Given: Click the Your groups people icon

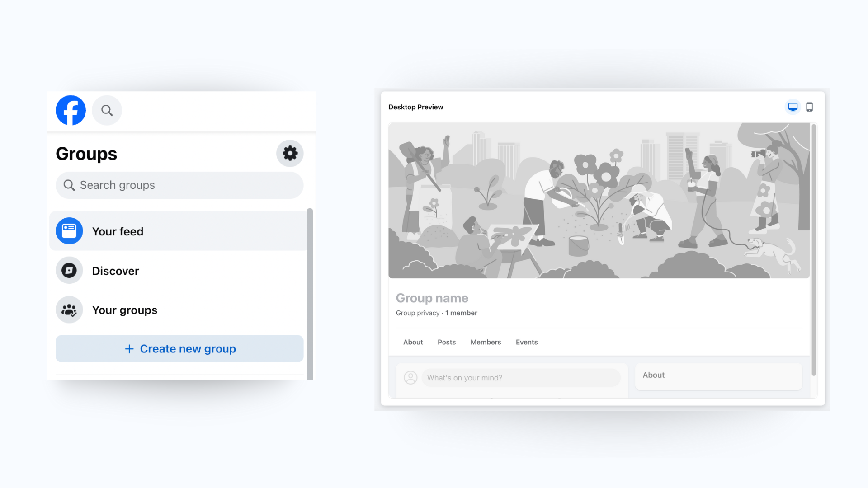Looking at the screenshot, I should point(69,310).
